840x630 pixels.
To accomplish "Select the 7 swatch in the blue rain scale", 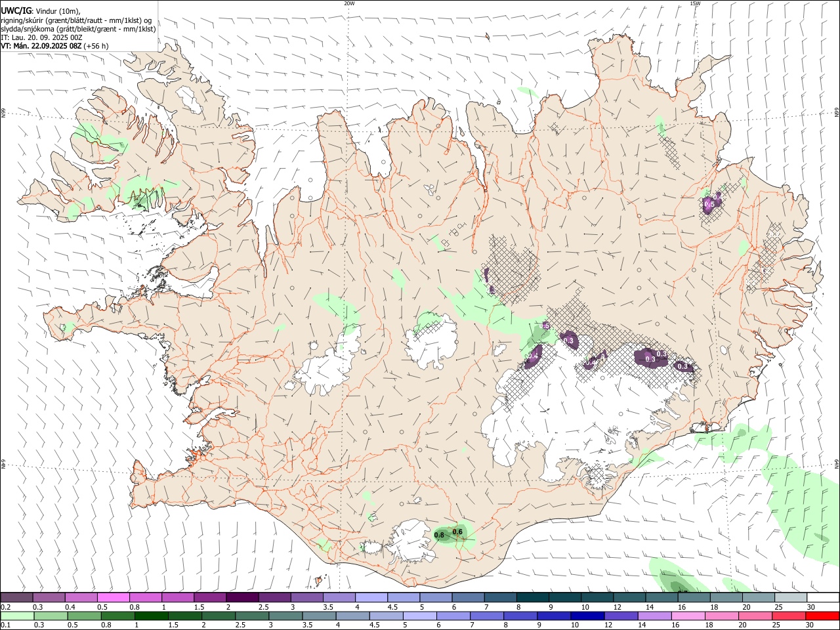I will (x=487, y=616).
